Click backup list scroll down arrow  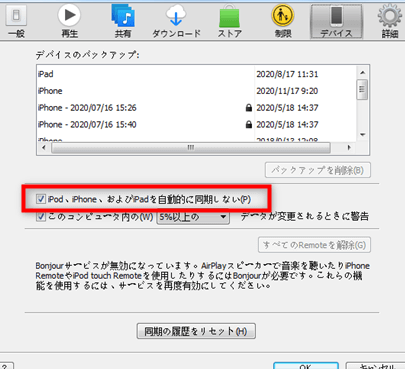(x=363, y=135)
